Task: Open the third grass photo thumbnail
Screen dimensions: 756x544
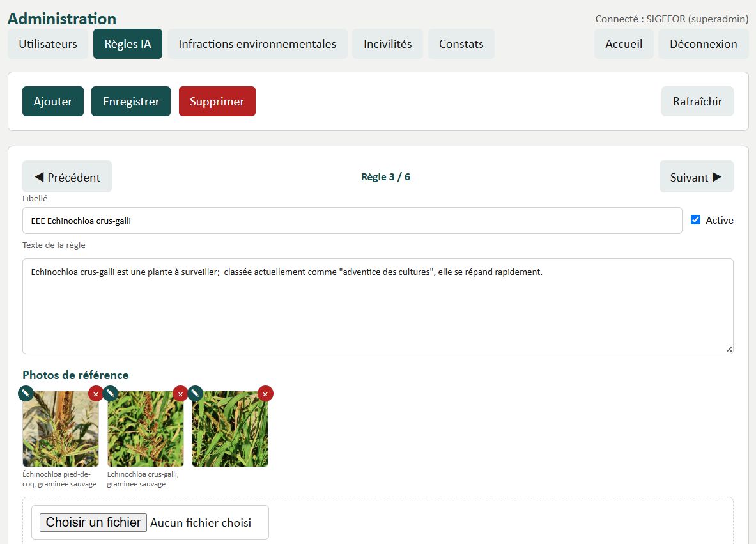Action: [230, 429]
